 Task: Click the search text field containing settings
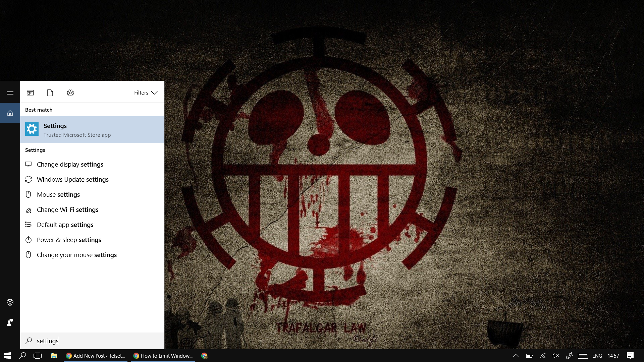coord(97,341)
